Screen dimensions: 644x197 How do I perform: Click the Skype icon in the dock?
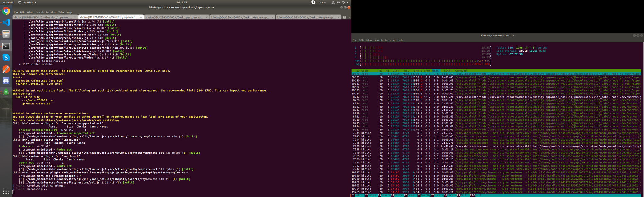(6, 57)
